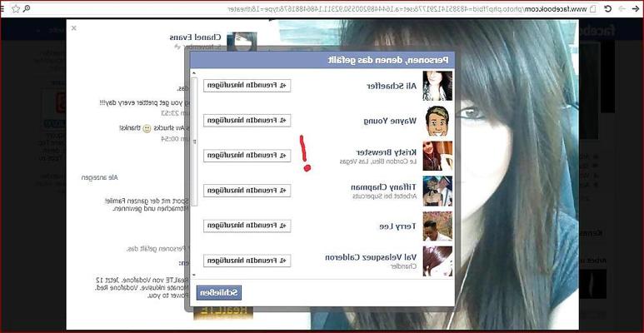Open the Val Velasquez Calderon name link
Screen dimensions: 644x333
(x=371, y=257)
